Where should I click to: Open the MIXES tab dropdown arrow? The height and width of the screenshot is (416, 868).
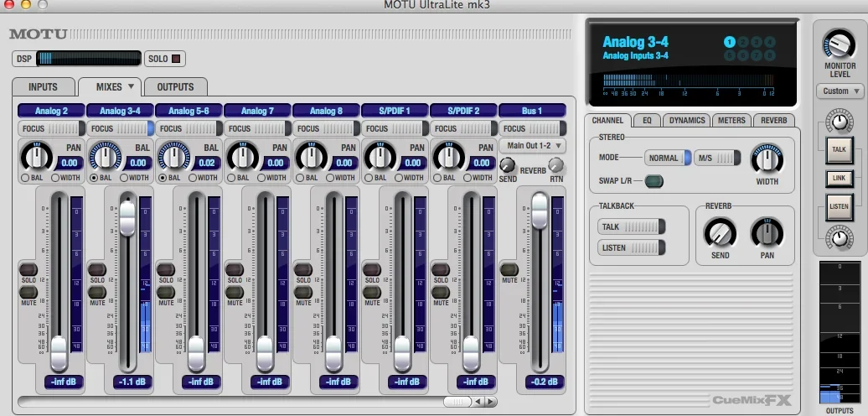click(x=132, y=86)
